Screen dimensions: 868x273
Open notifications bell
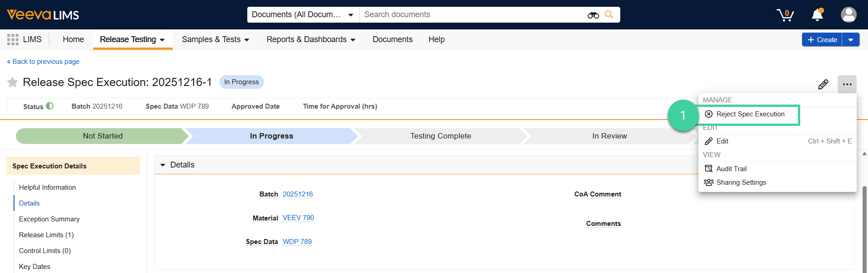click(817, 15)
